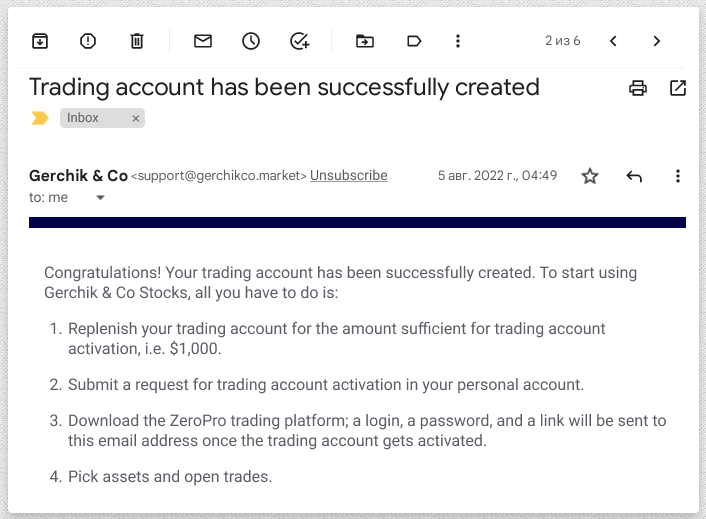
Task: Mark email as unread
Action: 203,41
